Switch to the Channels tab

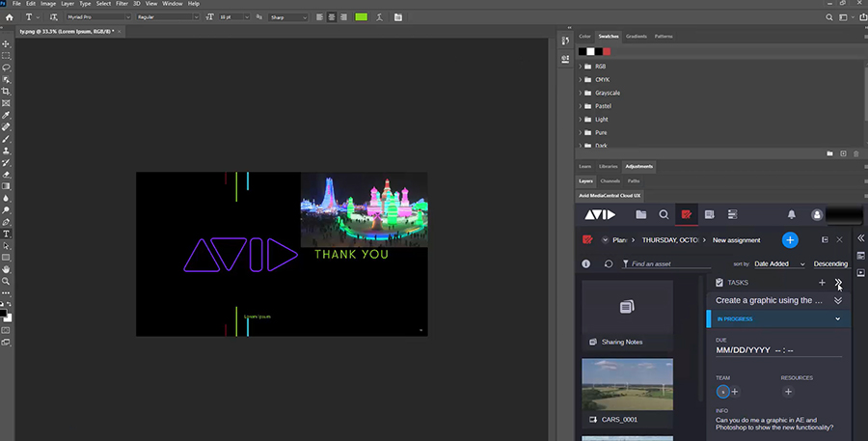[x=610, y=180]
